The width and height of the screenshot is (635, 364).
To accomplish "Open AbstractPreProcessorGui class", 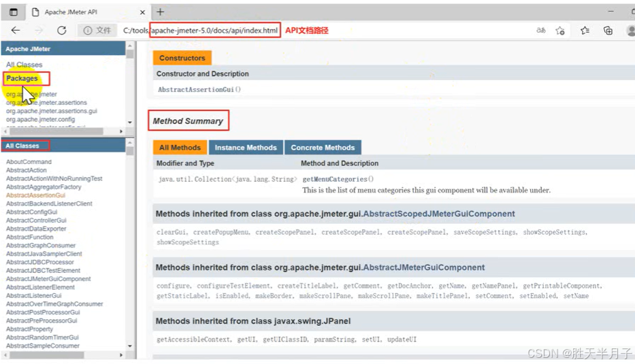I will click(42, 320).
